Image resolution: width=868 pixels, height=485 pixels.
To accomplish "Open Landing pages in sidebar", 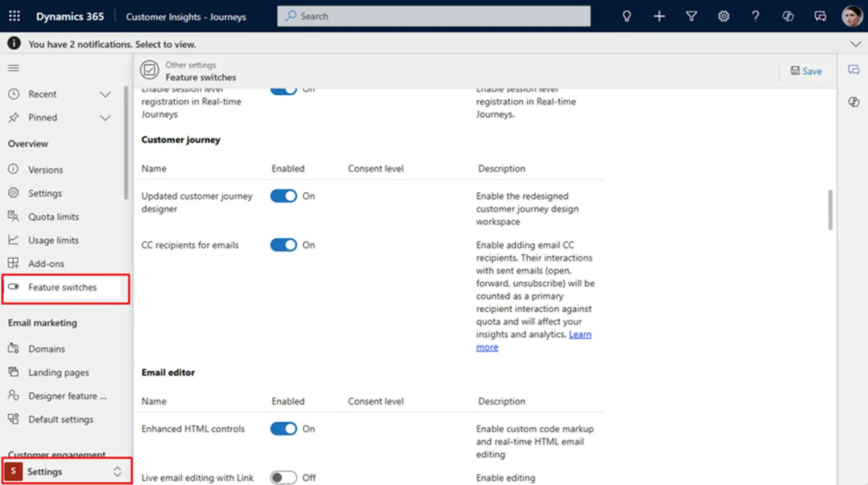I will coord(59,372).
